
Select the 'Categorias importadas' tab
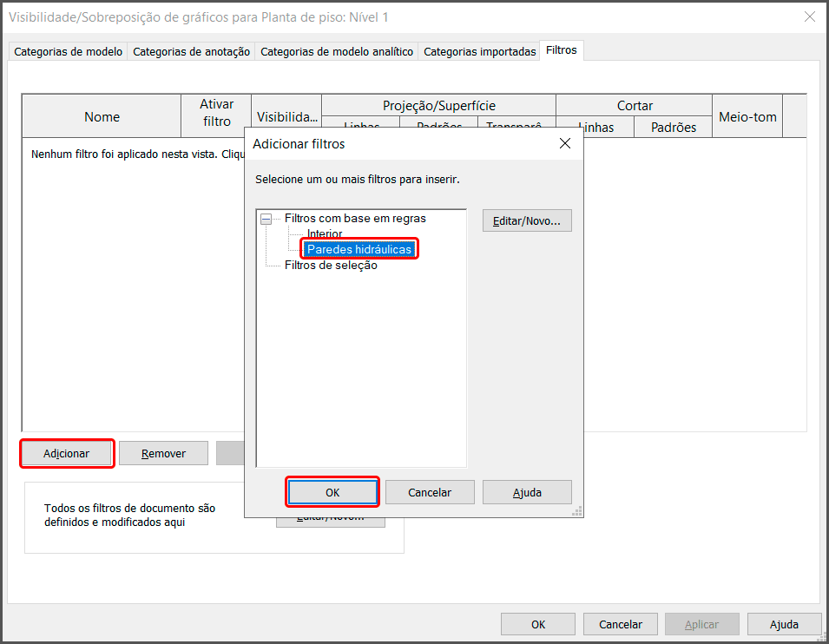coord(479,52)
